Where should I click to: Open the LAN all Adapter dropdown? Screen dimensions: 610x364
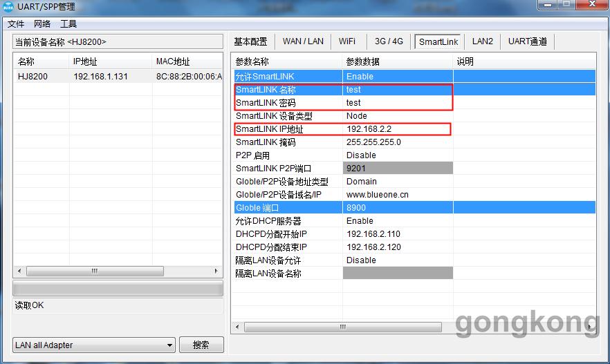point(94,345)
